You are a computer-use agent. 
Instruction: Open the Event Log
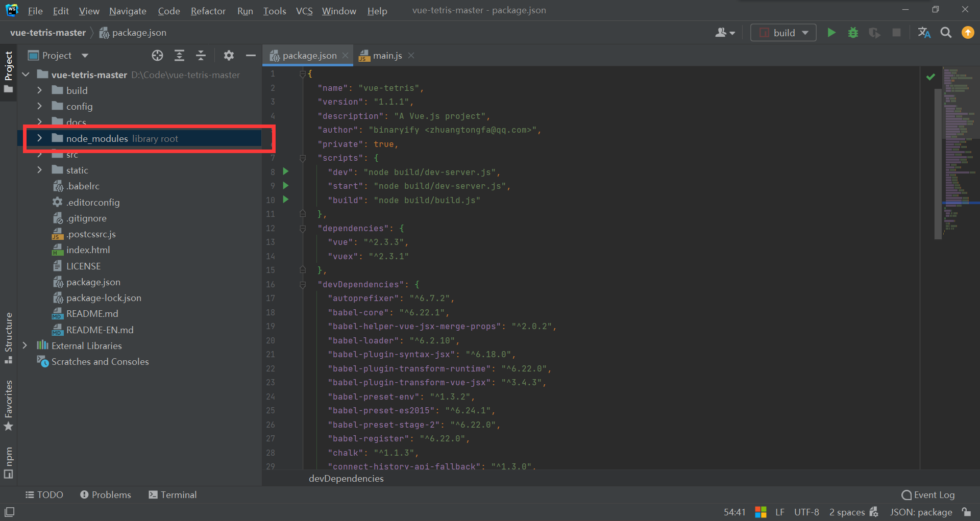pyautogui.click(x=928, y=495)
